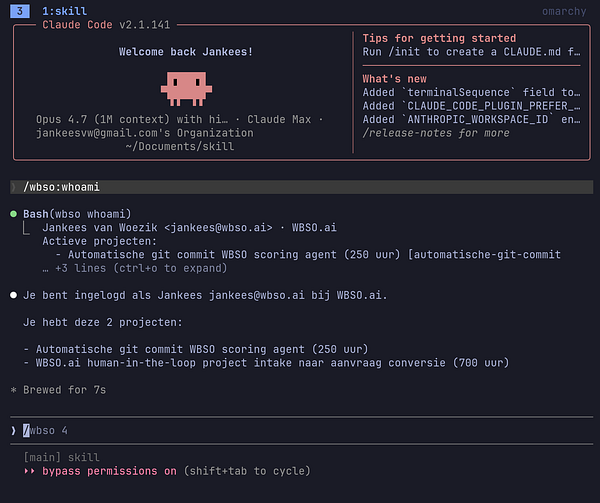The image size is (600, 503).
Task: Click the CLAUDE_CODE_PLUGIN_PREFER release note
Action: (x=471, y=106)
